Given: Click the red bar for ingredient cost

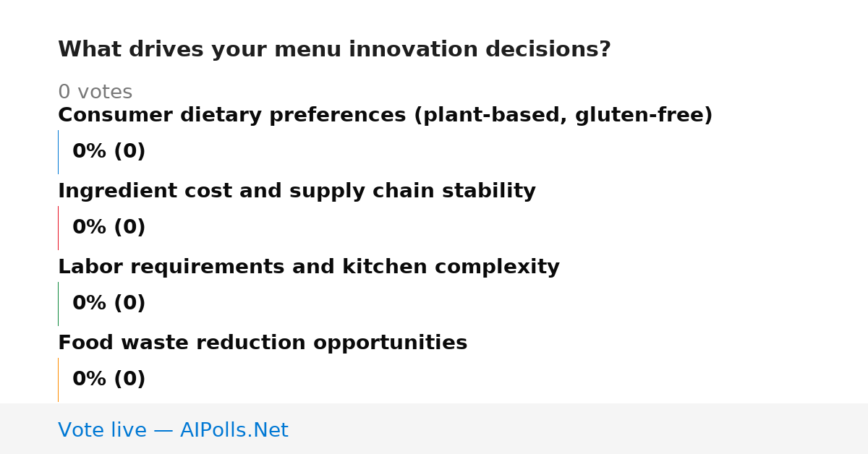Looking at the screenshot, I should coord(58,228).
